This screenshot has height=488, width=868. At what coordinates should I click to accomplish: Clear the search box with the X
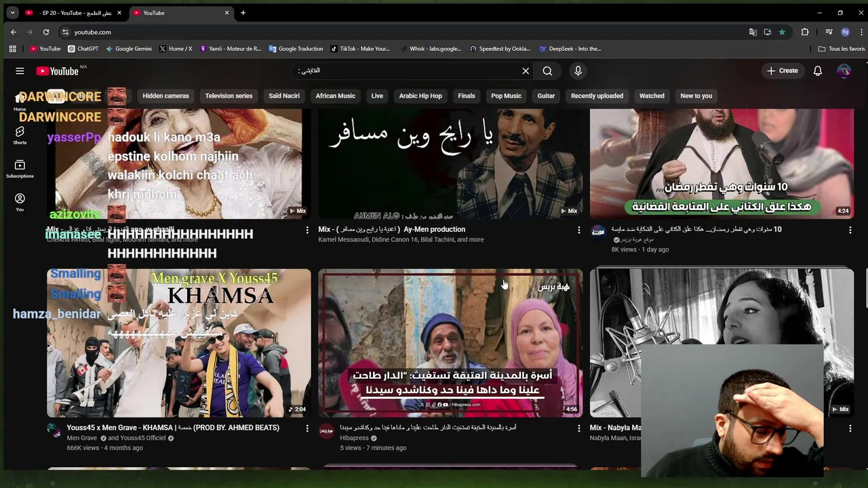pos(526,70)
